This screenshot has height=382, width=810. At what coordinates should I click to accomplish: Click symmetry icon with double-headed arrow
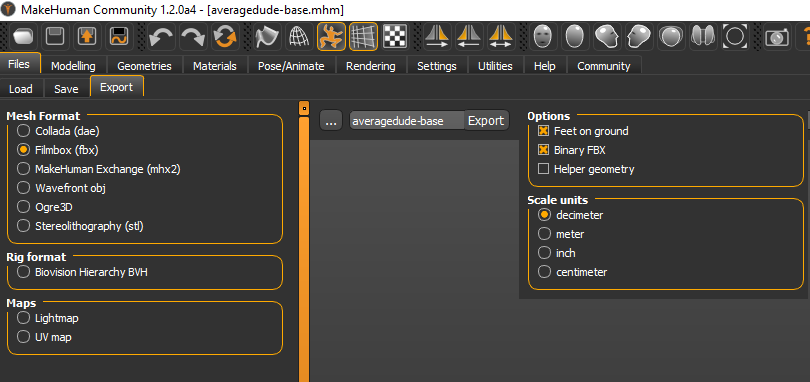[502, 37]
